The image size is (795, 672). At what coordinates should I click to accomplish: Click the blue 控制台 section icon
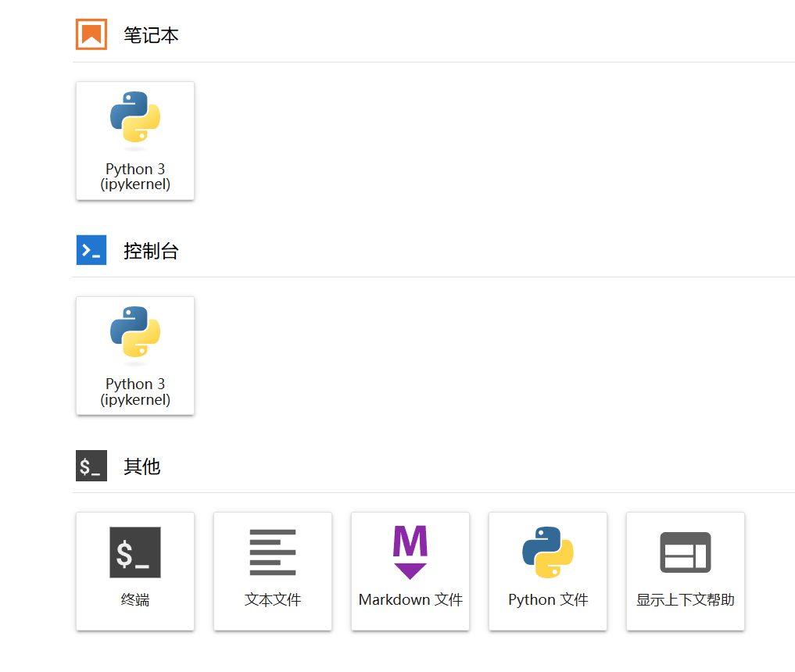91,250
